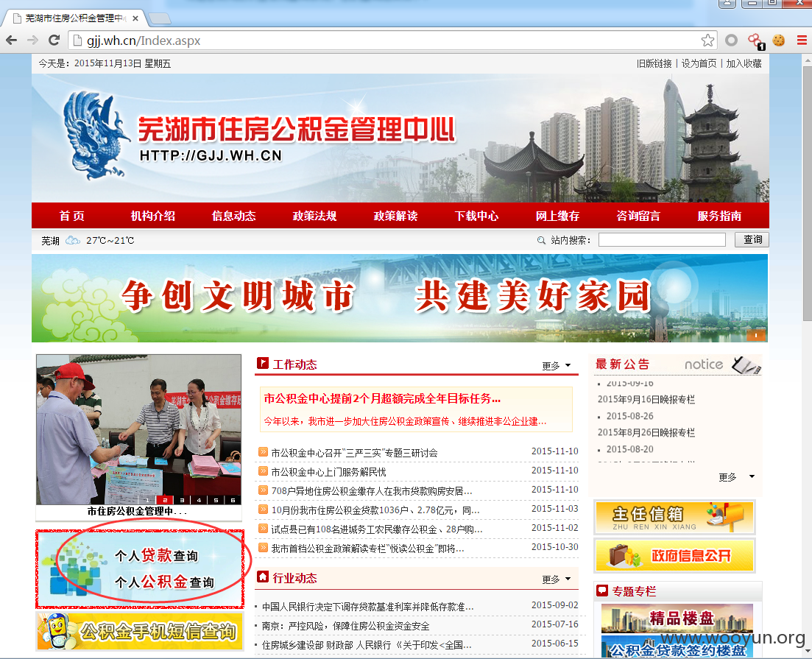
Task: Open article 708户异地住房公积金缴存人在我市贷款购房
Action: (x=371, y=491)
